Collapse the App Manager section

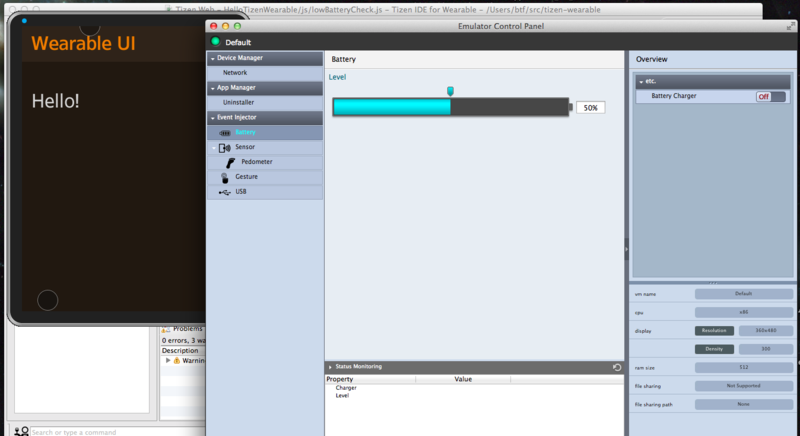(213, 88)
